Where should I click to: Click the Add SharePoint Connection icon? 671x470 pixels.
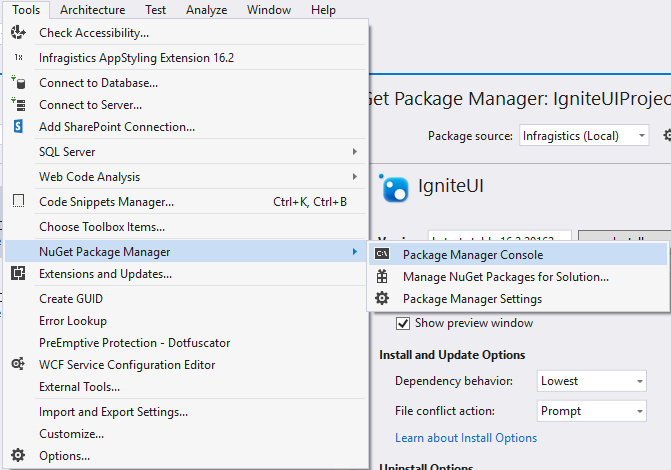18,127
